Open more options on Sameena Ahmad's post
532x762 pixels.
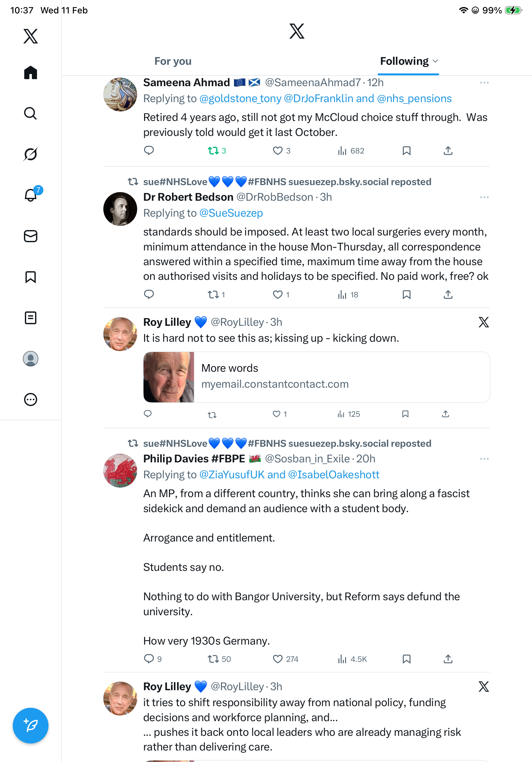484,83
